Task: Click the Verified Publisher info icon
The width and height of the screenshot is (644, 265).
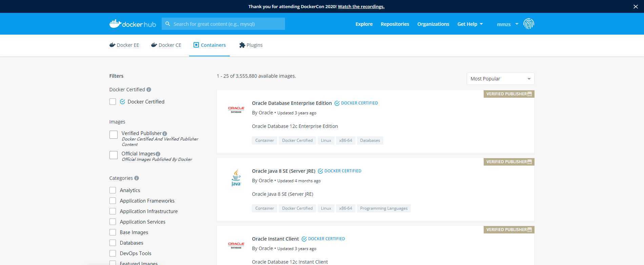Action: coord(165,134)
